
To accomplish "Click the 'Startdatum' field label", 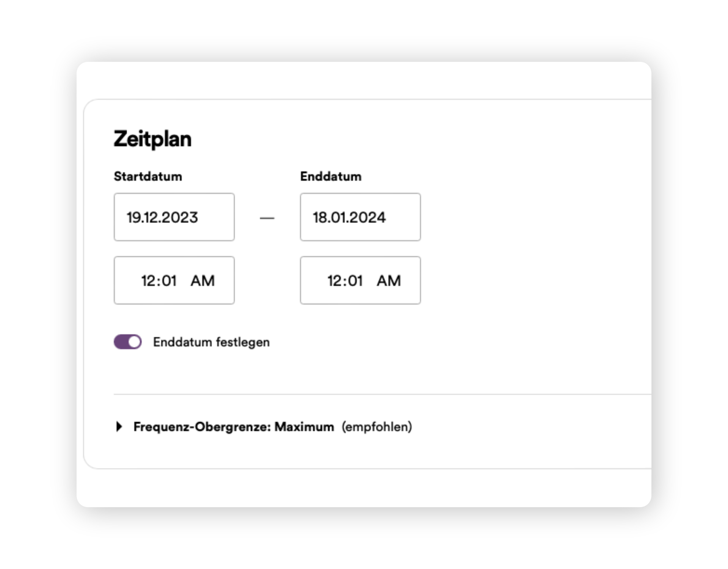I will [148, 176].
